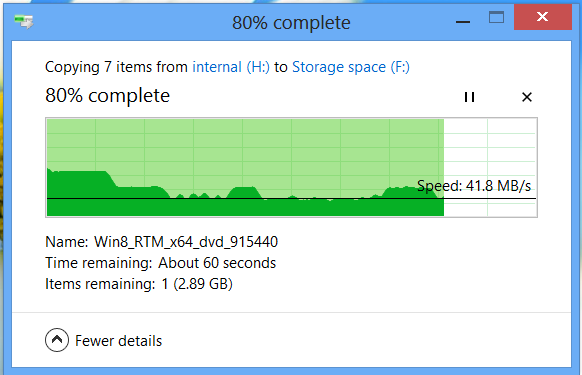Screen dimensions: 582x375
Task: Click the Speed: 41.8 MB/s label
Action: coord(474,186)
